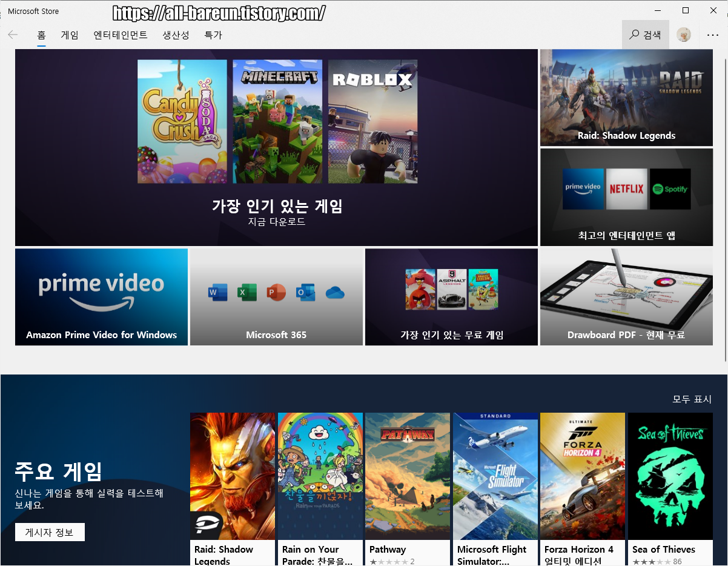
Task: Click the 주요 게임 heading
Action: coord(59,471)
